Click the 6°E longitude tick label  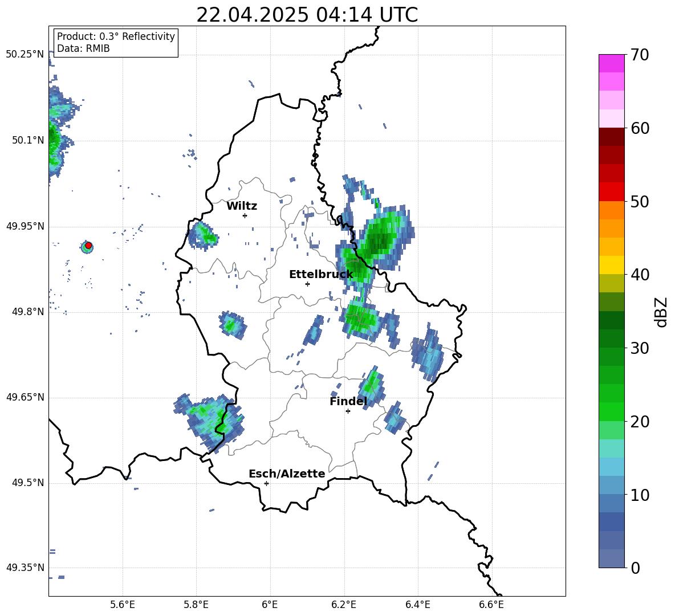(x=270, y=605)
